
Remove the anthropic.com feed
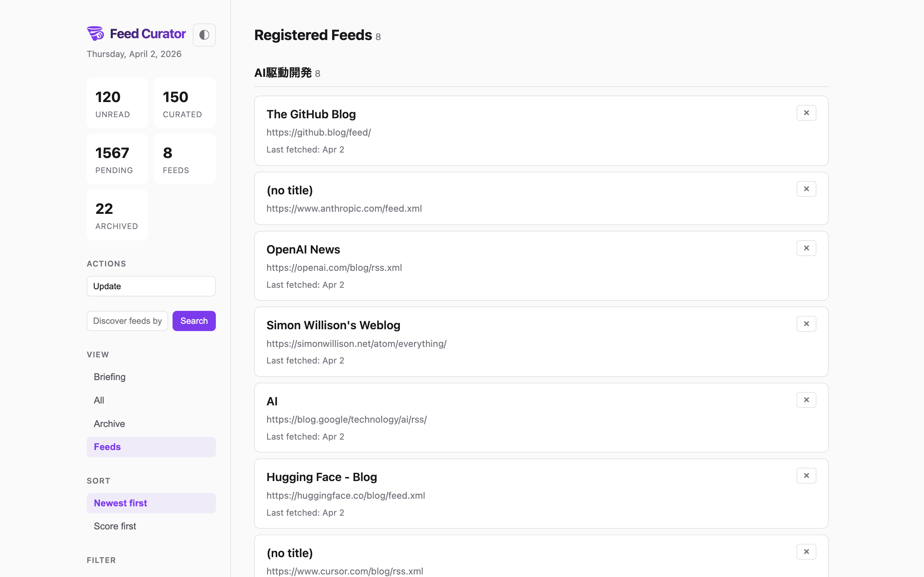806,189
